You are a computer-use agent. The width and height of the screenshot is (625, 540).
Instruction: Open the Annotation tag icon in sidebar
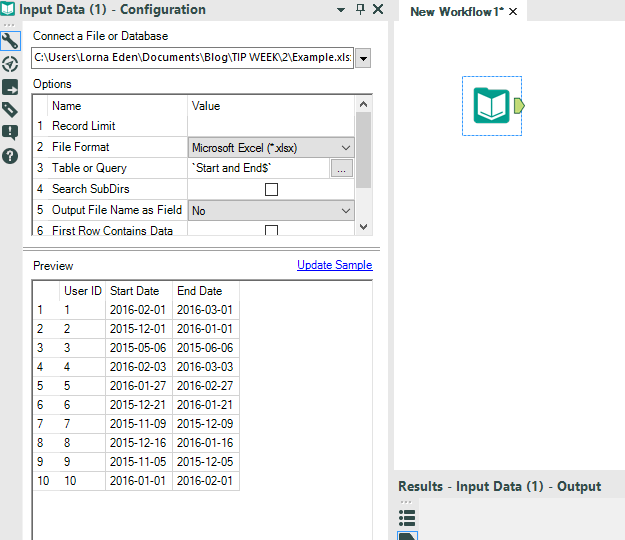(x=10, y=110)
